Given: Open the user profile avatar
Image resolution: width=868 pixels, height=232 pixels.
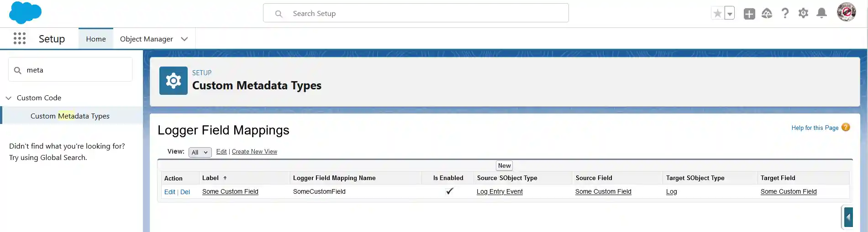Looking at the screenshot, I should pos(846,12).
